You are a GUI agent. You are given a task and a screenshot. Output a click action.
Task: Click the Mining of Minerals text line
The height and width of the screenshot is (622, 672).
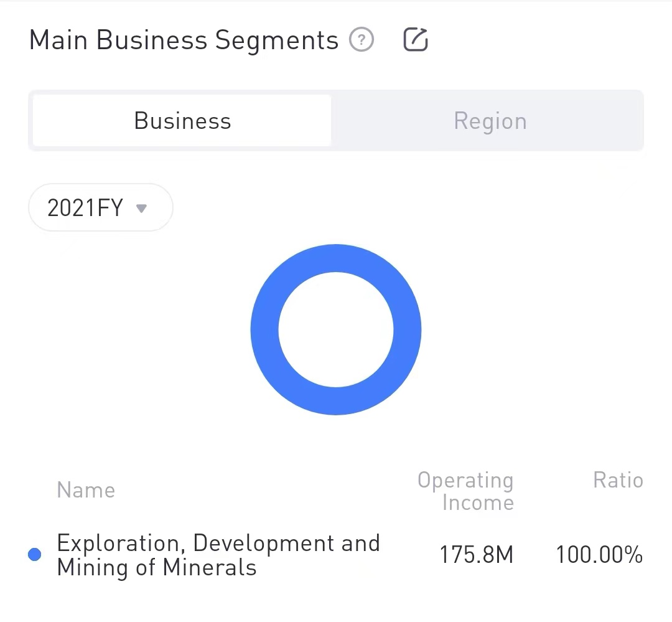(156, 567)
